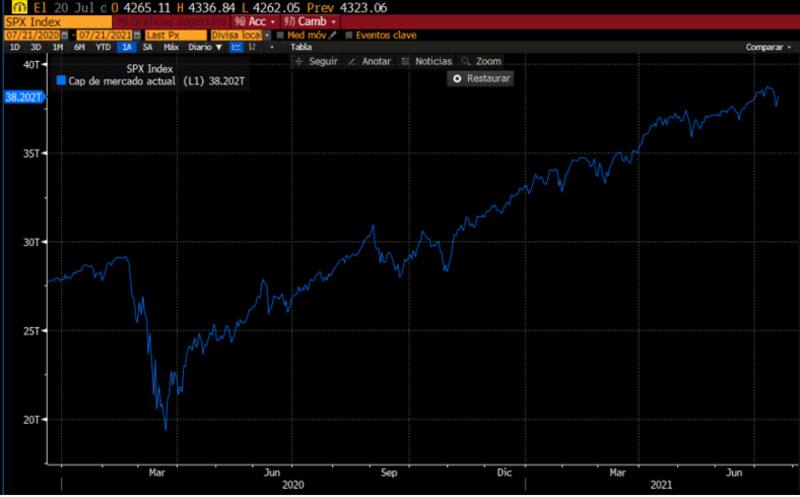Open the Tabla view
This screenshot has width=800, height=497.
[x=300, y=47]
